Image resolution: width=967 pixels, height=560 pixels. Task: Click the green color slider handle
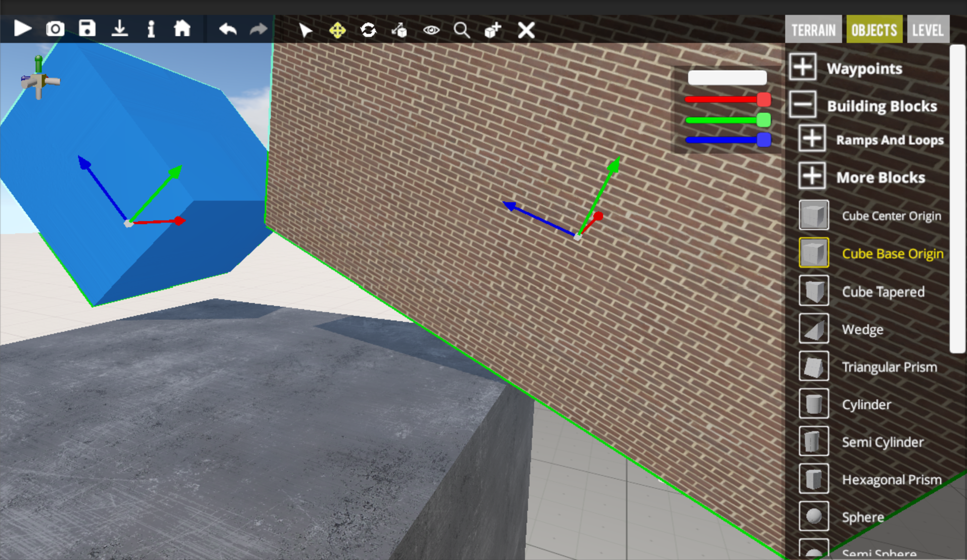[x=764, y=120]
